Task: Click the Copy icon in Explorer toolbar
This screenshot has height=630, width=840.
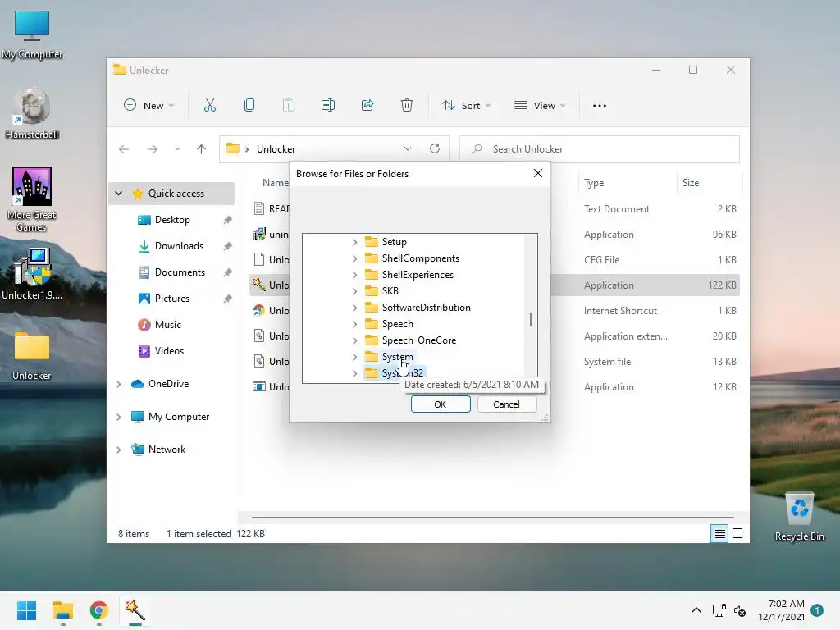Action: click(x=249, y=106)
